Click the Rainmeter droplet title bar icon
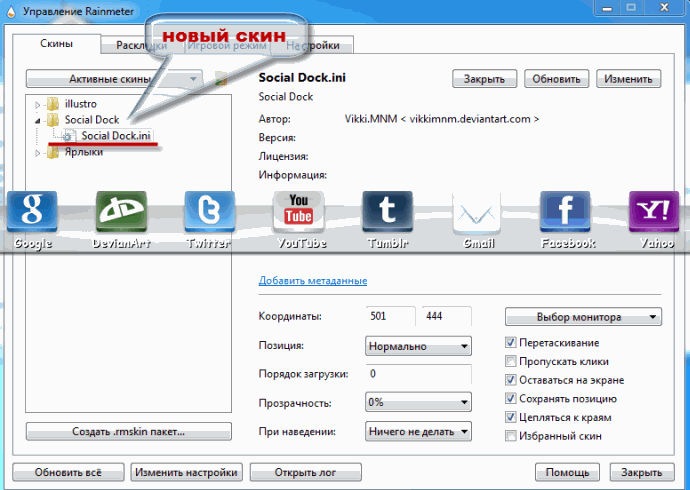This screenshot has width=690, height=490. (x=11, y=11)
